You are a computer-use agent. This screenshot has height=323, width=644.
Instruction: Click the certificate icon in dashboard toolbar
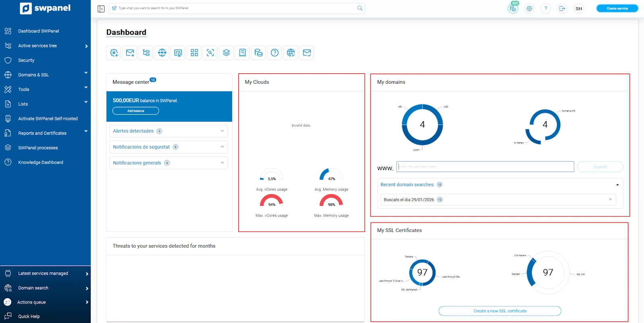178,53
